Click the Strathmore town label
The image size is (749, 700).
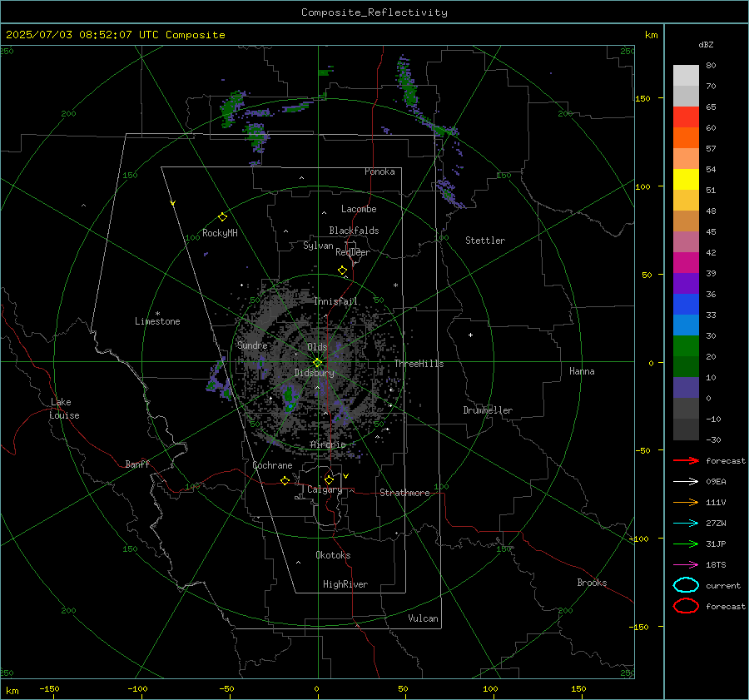tap(404, 493)
